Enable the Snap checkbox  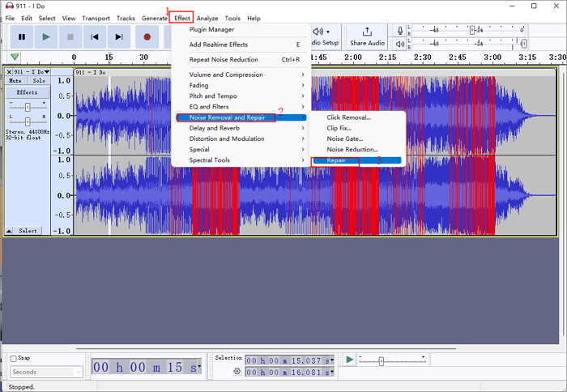(14, 358)
